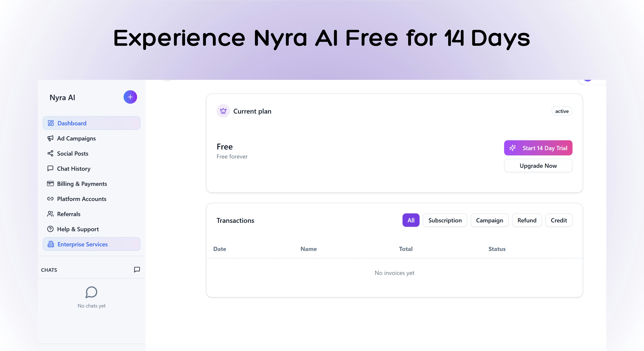
Task: Click the active status badge
Action: coord(562,111)
